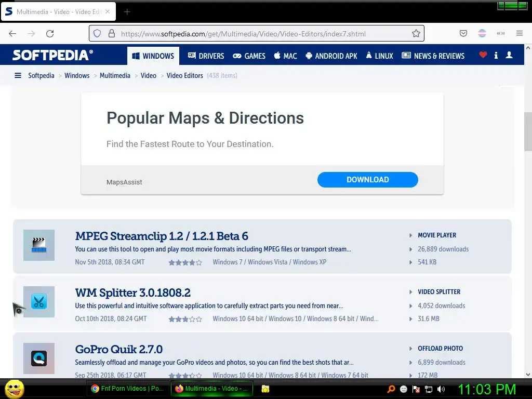
Task: Click the WM Splitter scissors thumbnail
Action: 39,302
